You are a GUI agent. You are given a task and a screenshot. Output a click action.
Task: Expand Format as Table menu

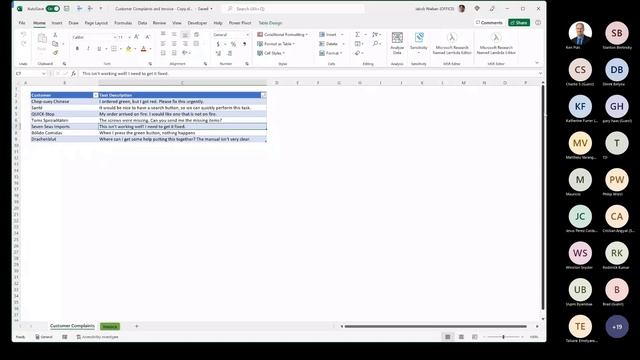point(276,44)
